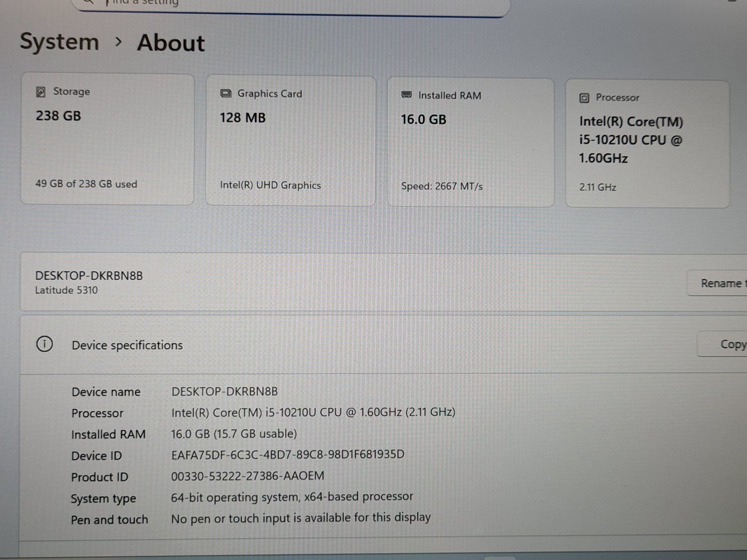Click the breadcrumb chevron after System
Screen dimensions: 747x560
(119, 42)
